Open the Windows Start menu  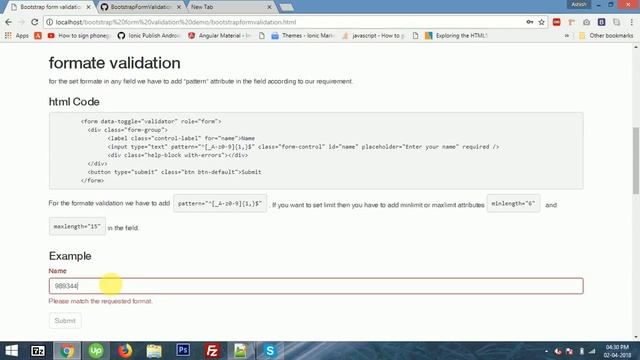11,351
